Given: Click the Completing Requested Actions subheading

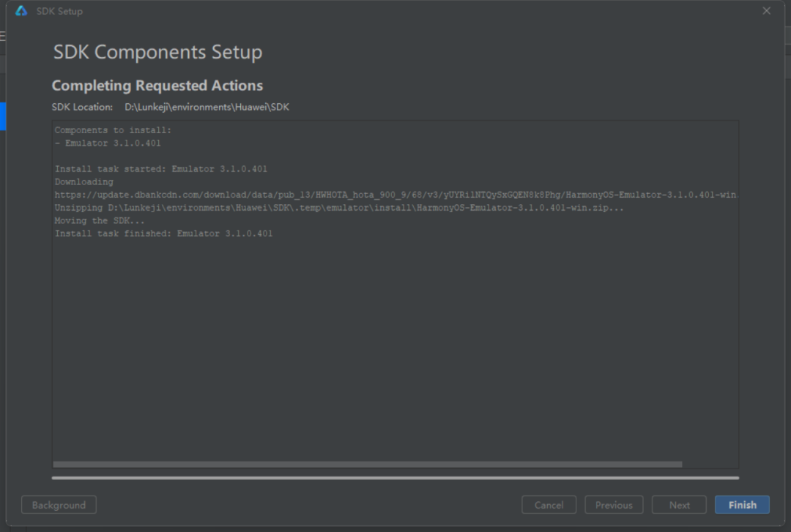Looking at the screenshot, I should [157, 86].
